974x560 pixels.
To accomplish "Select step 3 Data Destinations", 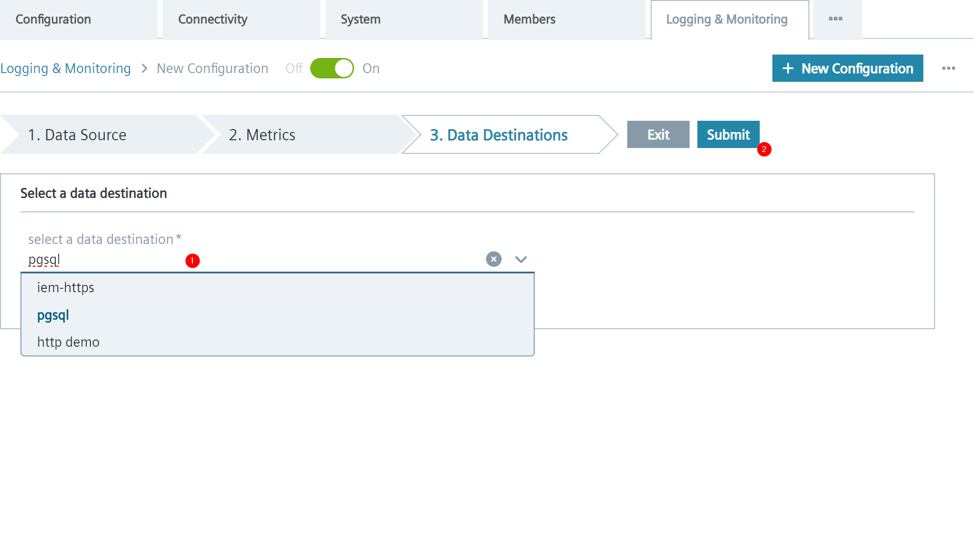I will (499, 135).
